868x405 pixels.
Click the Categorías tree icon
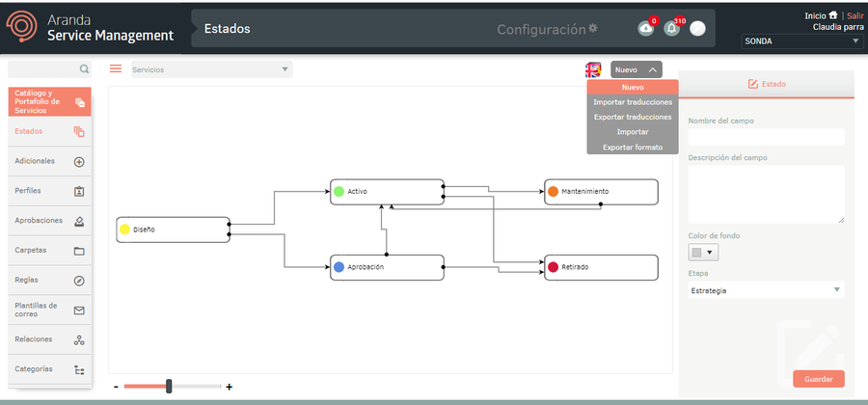point(79,370)
